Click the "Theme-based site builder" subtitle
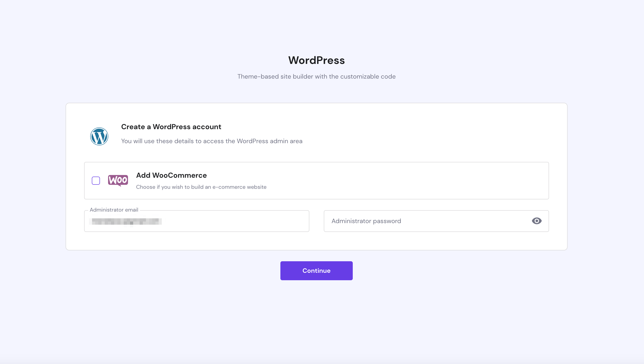This screenshot has width=644, height=364. pyautogui.click(x=316, y=77)
